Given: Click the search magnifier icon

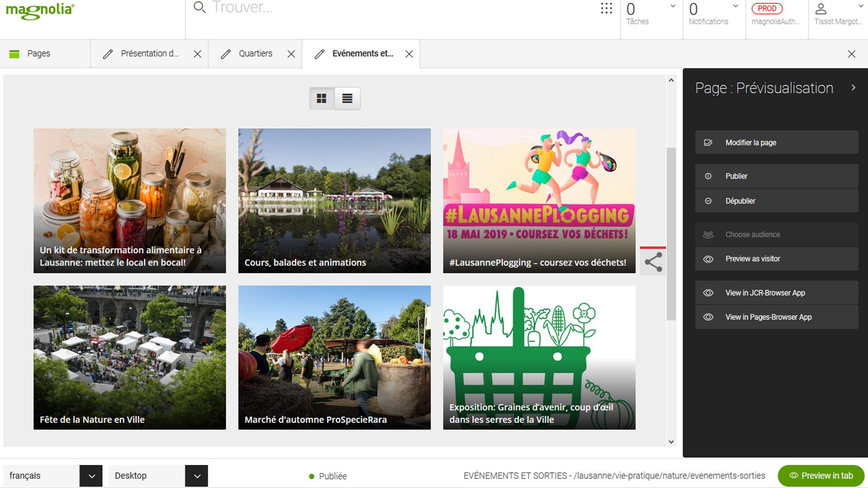Looking at the screenshot, I should 200,7.
